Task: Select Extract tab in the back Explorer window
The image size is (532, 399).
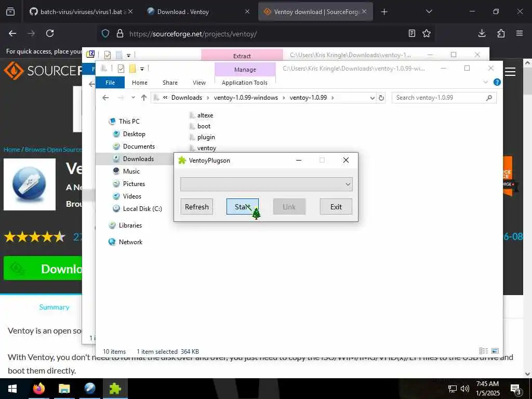Action: coord(242,56)
